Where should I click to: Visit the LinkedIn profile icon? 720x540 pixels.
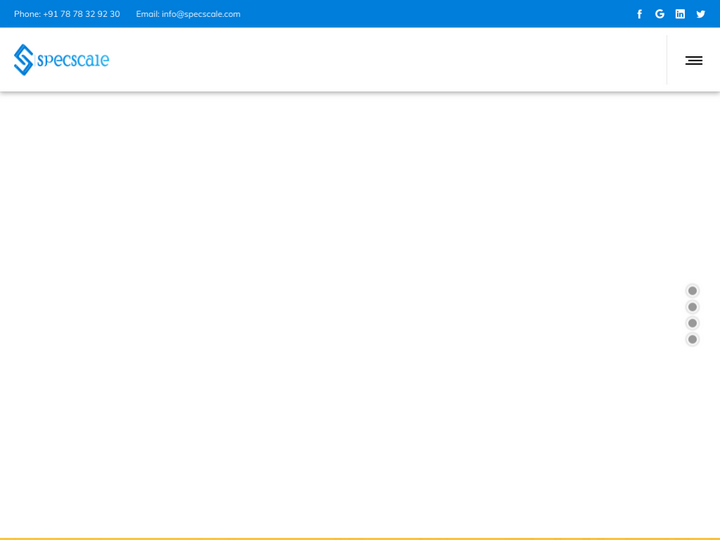coord(680,14)
